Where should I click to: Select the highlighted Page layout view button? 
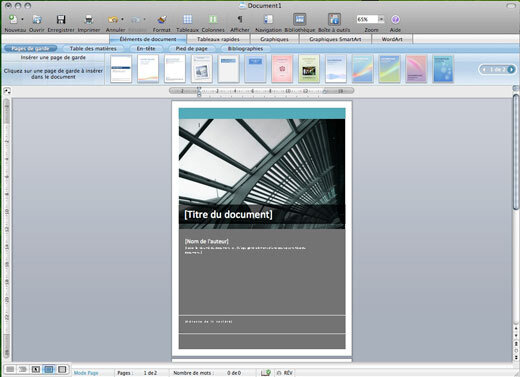coord(49,369)
